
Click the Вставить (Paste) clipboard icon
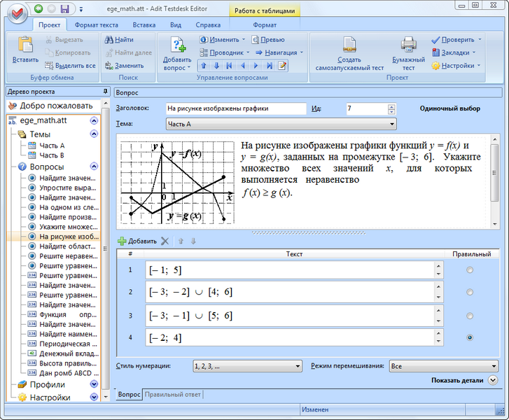pyautogui.click(x=25, y=45)
